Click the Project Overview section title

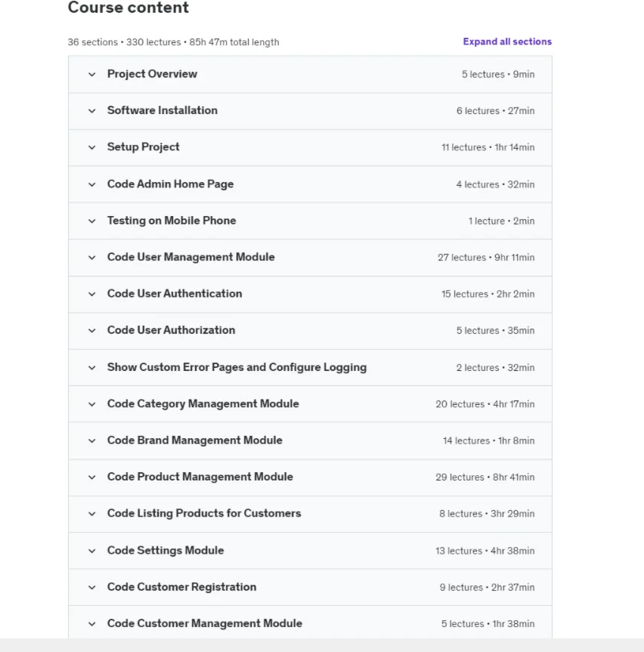point(152,74)
